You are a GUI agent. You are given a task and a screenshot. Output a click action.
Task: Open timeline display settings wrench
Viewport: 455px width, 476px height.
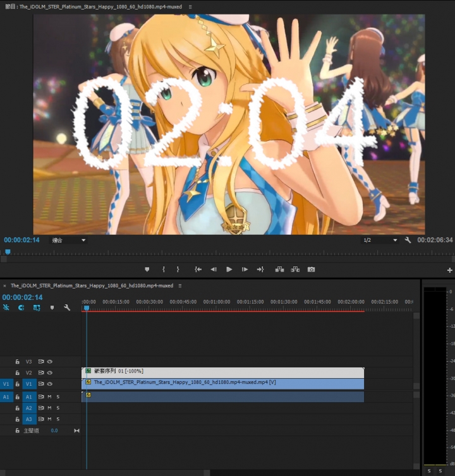tap(67, 307)
